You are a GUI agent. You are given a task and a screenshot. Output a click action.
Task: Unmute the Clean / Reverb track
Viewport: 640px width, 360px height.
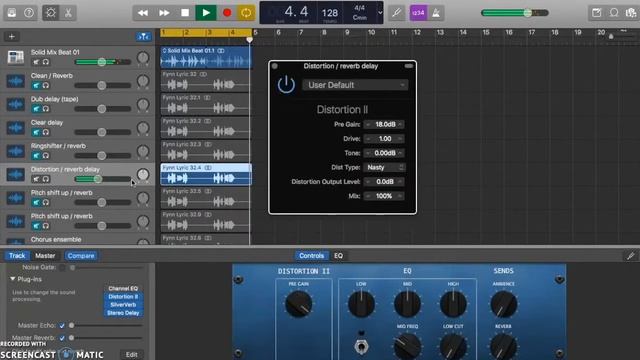(x=36, y=85)
